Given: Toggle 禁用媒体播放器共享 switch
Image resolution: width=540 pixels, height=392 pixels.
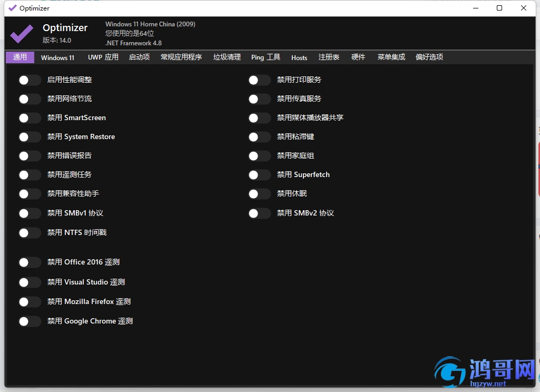Looking at the screenshot, I should coord(259,118).
